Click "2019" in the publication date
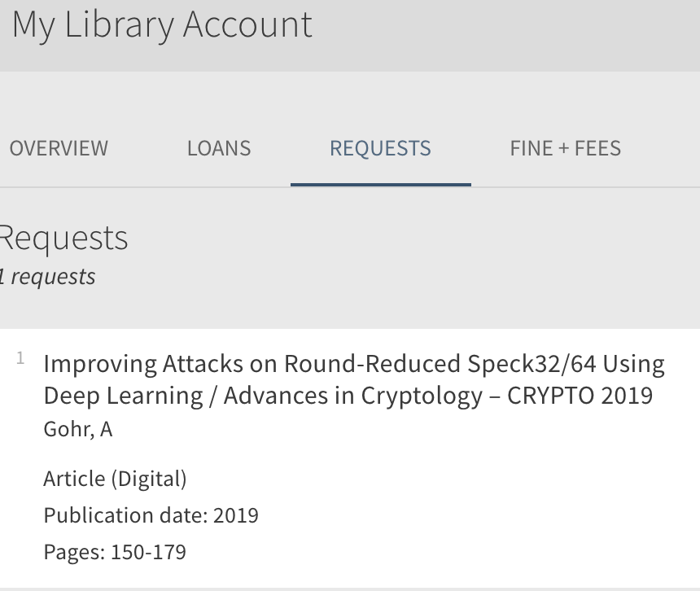700x591 pixels. pyautogui.click(x=236, y=515)
